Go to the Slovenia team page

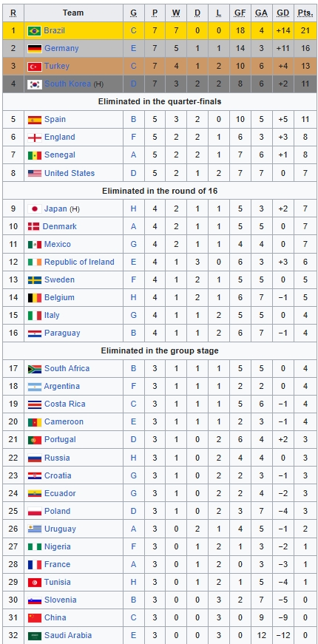[61, 600]
